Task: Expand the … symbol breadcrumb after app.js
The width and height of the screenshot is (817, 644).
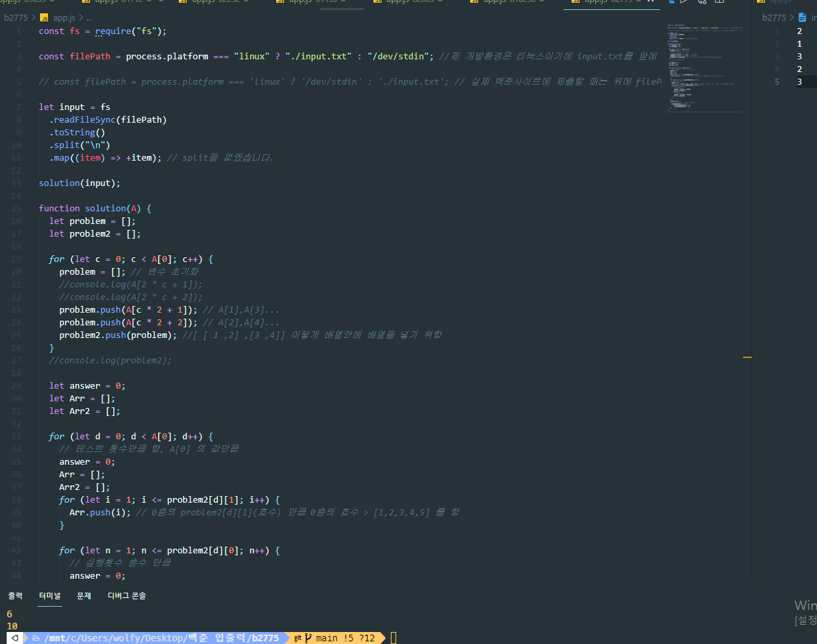Action: coord(89,17)
